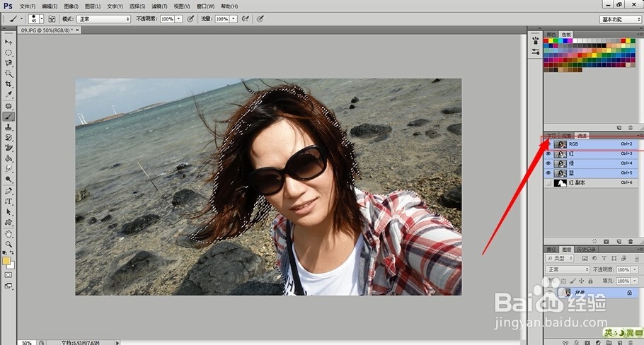Select the History Brush tool
This screenshot has width=644, height=345.
8,138
